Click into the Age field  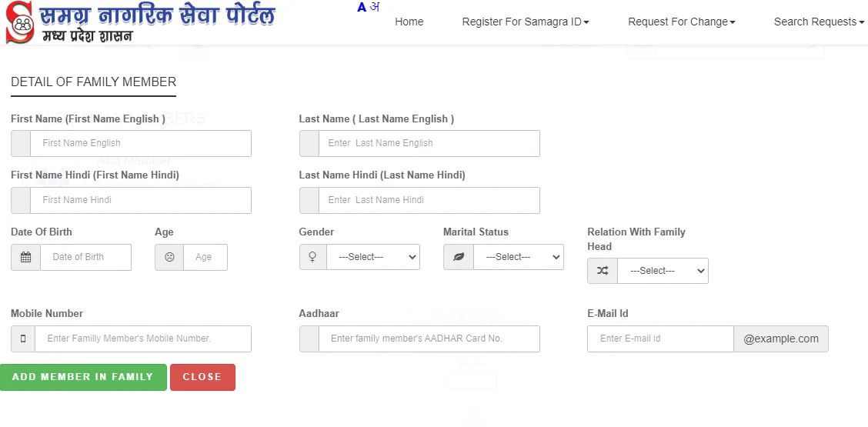(x=205, y=257)
